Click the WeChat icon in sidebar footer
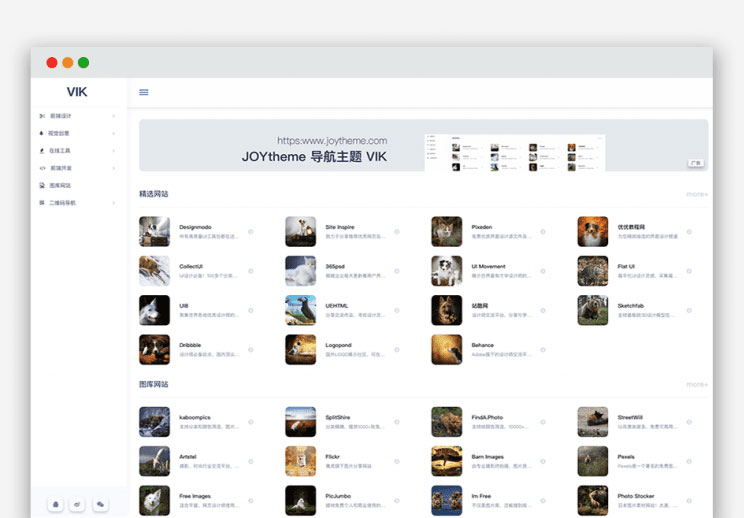 pos(100,505)
